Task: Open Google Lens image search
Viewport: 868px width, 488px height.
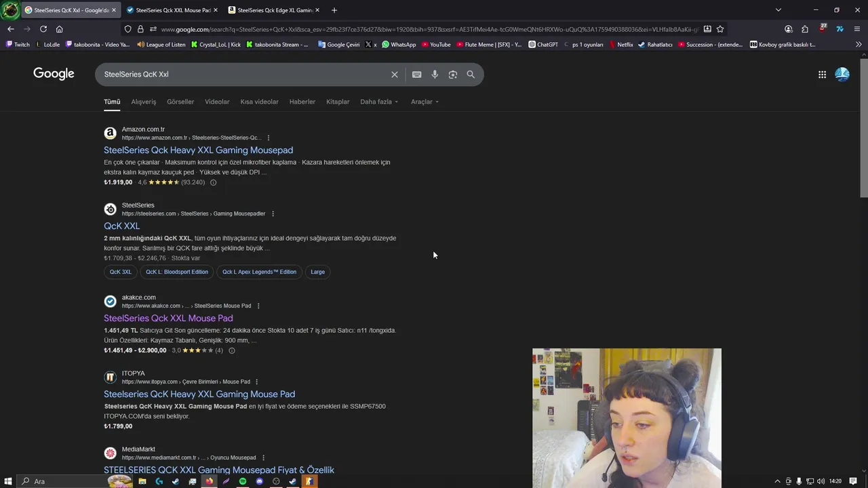Action: click(453, 75)
